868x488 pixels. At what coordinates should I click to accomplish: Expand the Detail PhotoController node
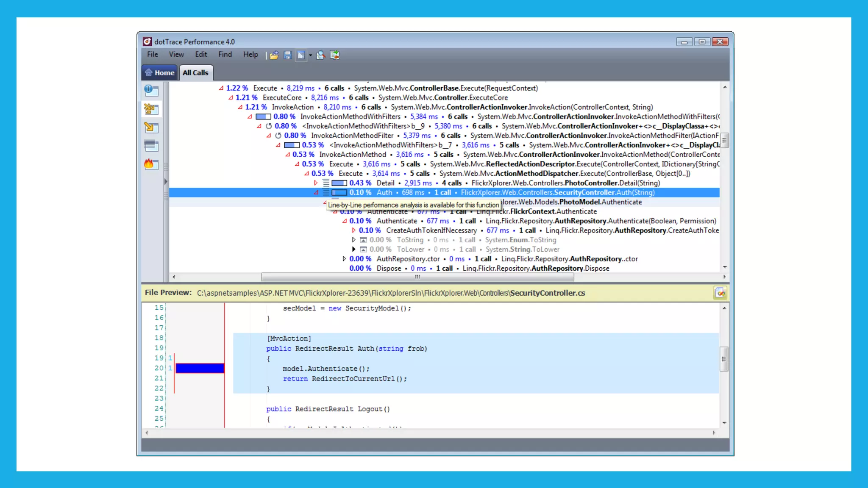316,183
